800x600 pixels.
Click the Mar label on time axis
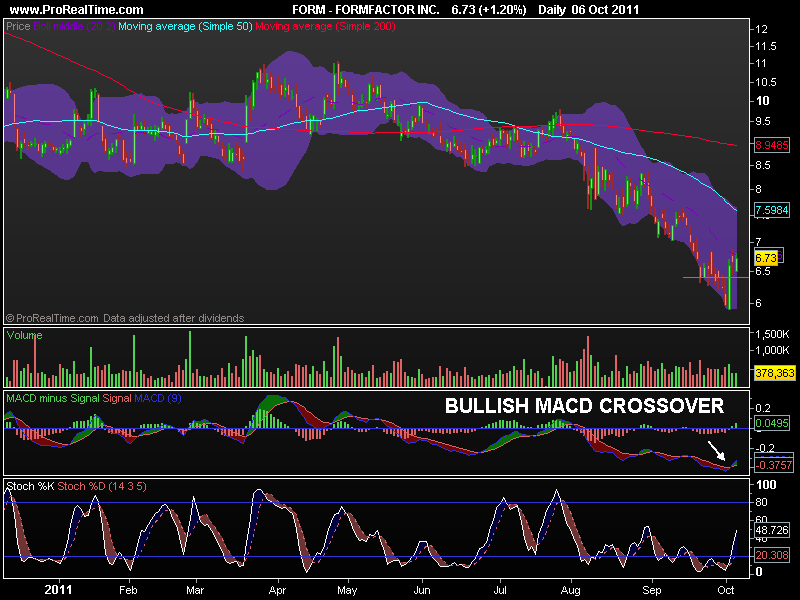[195, 590]
